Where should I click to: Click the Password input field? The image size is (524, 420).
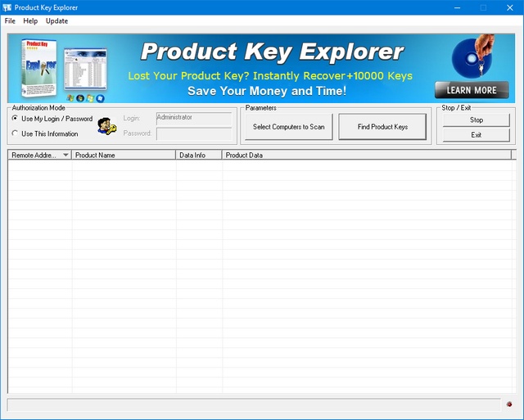[194, 134]
